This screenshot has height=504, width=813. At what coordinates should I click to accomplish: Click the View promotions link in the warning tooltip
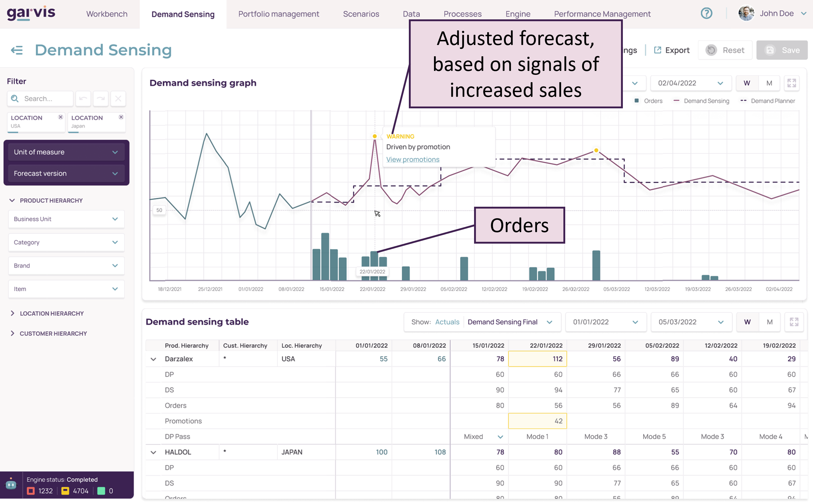[413, 159]
